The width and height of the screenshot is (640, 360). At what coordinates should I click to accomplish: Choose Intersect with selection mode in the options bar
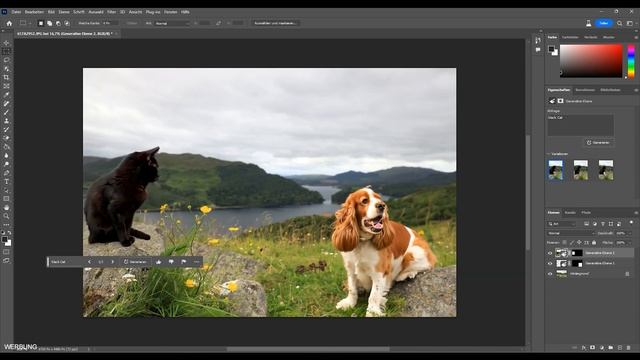pyautogui.click(x=67, y=23)
